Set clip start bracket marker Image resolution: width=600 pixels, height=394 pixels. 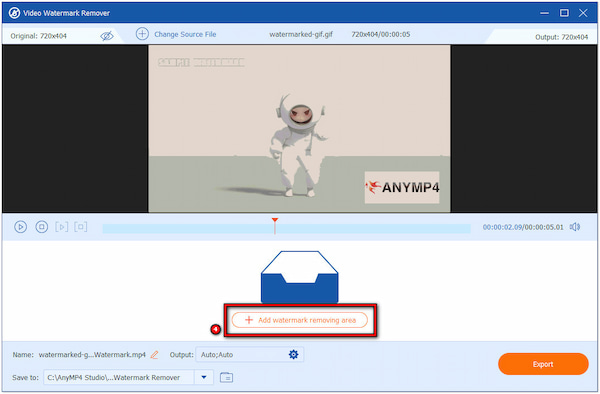(62, 227)
